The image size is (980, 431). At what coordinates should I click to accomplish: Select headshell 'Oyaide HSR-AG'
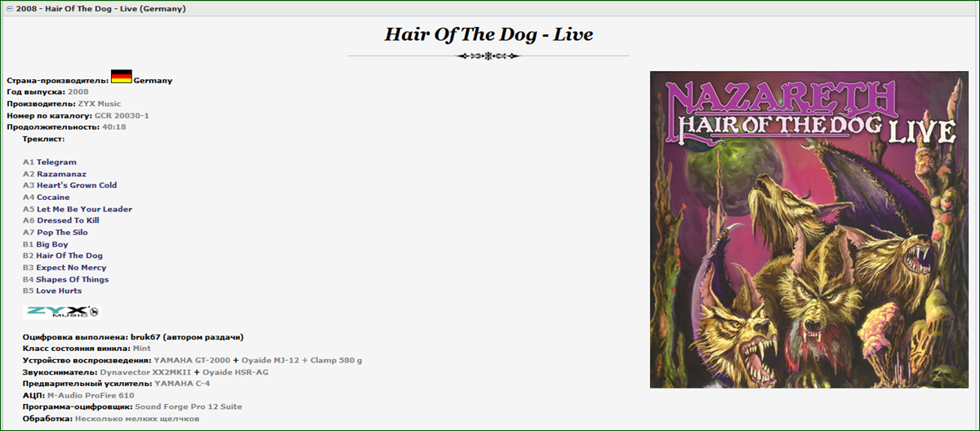point(235,372)
